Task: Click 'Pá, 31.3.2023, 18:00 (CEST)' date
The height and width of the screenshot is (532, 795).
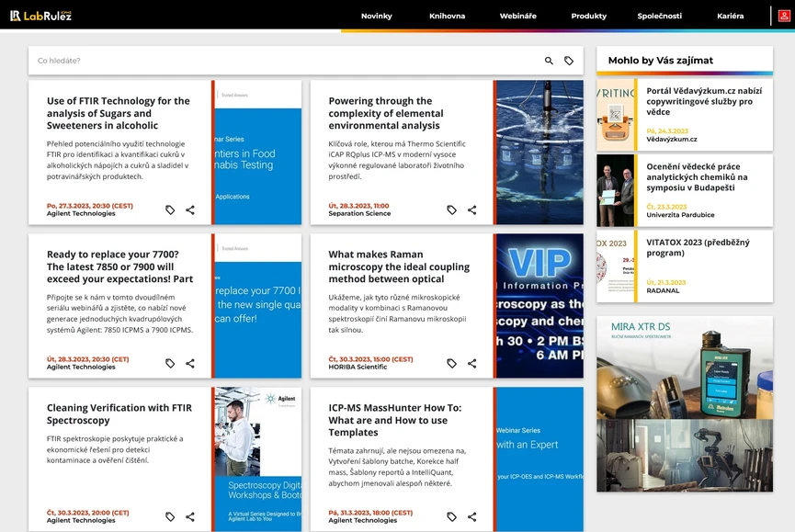Action: (370, 513)
